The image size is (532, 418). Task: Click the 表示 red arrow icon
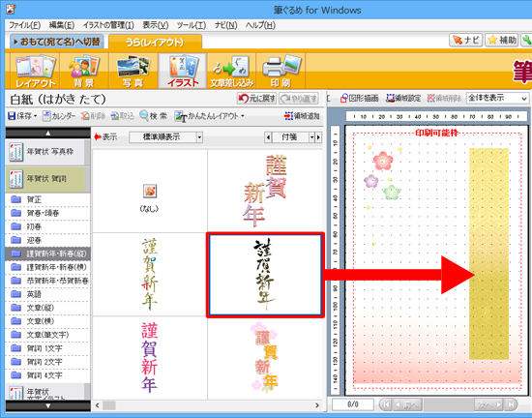98,136
